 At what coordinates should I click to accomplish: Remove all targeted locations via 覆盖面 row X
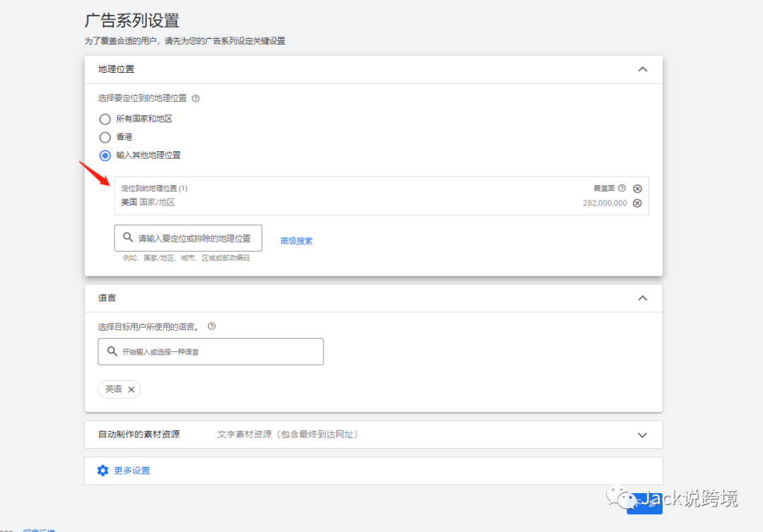pyautogui.click(x=637, y=189)
